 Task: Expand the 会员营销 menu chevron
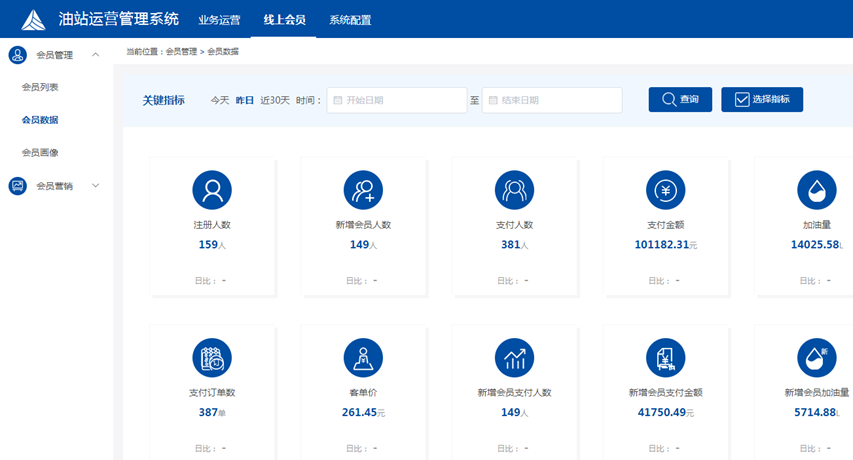point(96,186)
